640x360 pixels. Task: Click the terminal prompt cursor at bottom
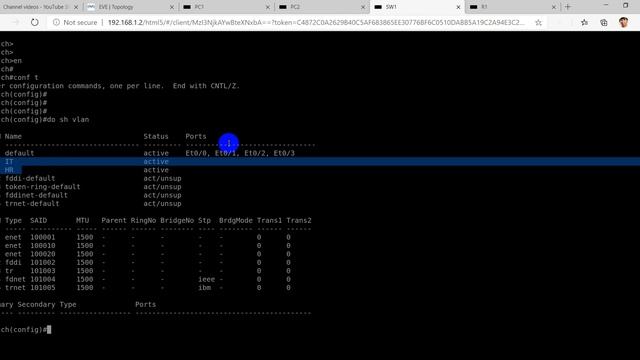pos(49,330)
